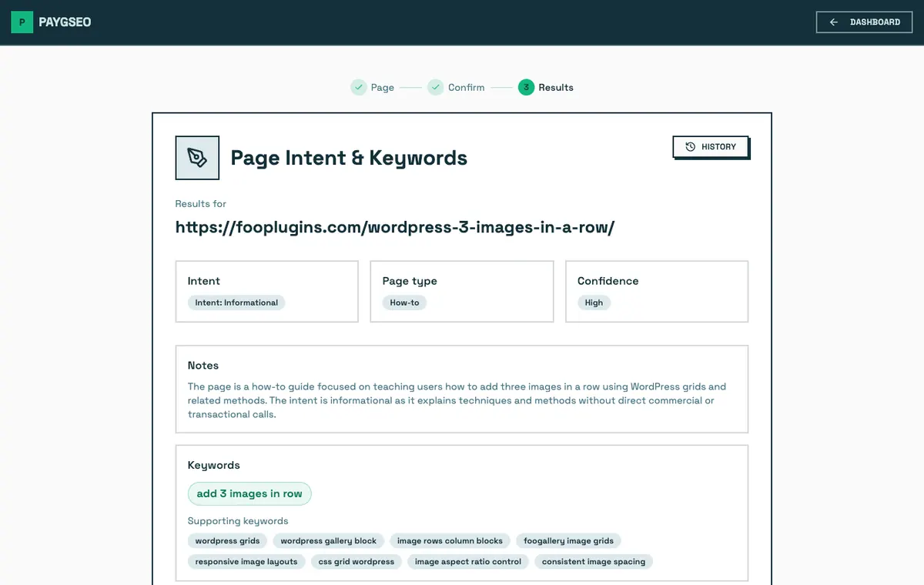Click the image rows column blocks chip

[450, 540]
